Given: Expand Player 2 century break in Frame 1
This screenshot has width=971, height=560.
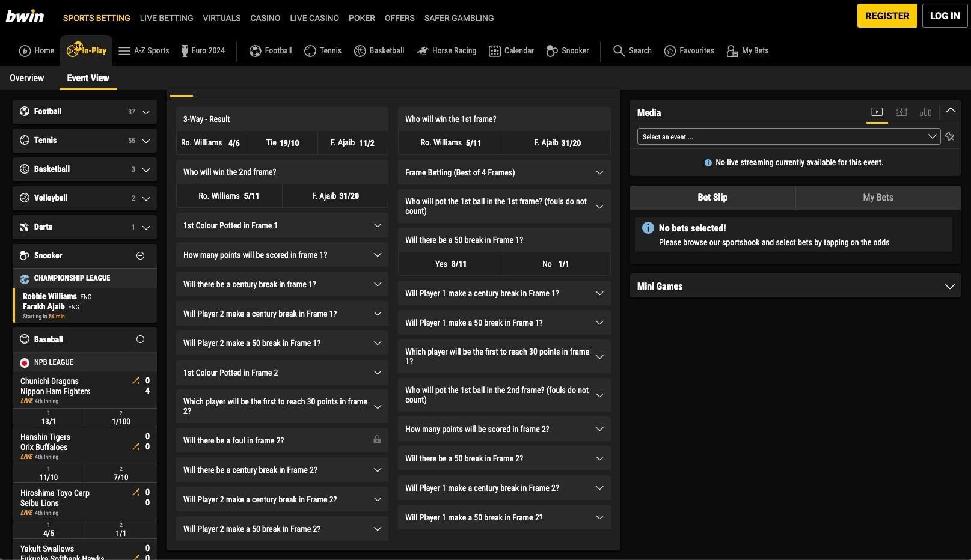Looking at the screenshot, I should (x=282, y=314).
